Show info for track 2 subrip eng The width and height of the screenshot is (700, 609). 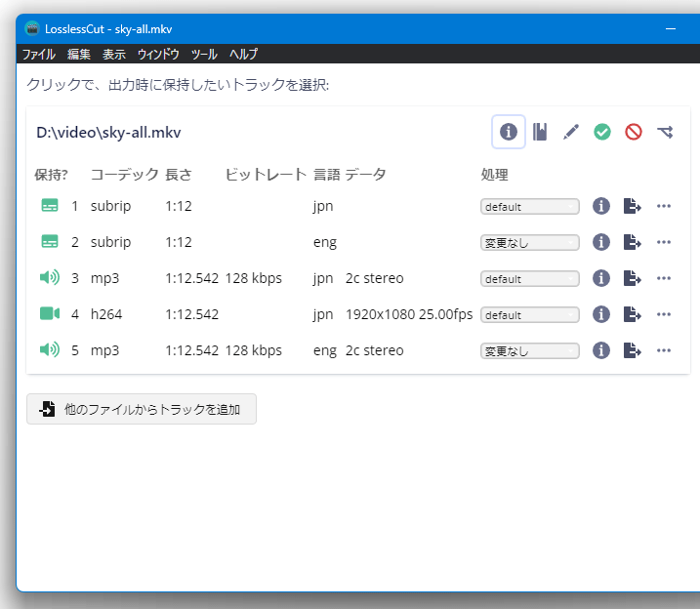(x=601, y=242)
